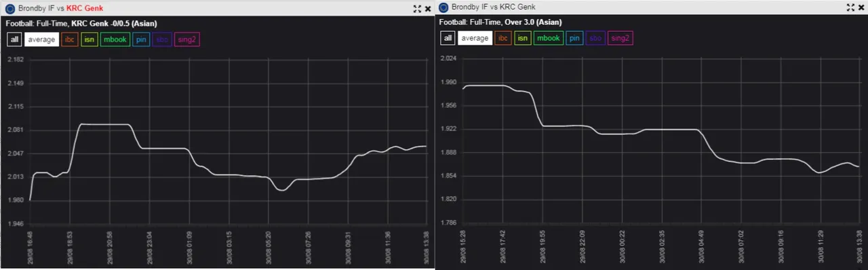Toggle 'sbo' bookmaker in Over 3.0 chart
Image resolution: width=868 pixels, height=270 pixels.
point(595,38)
